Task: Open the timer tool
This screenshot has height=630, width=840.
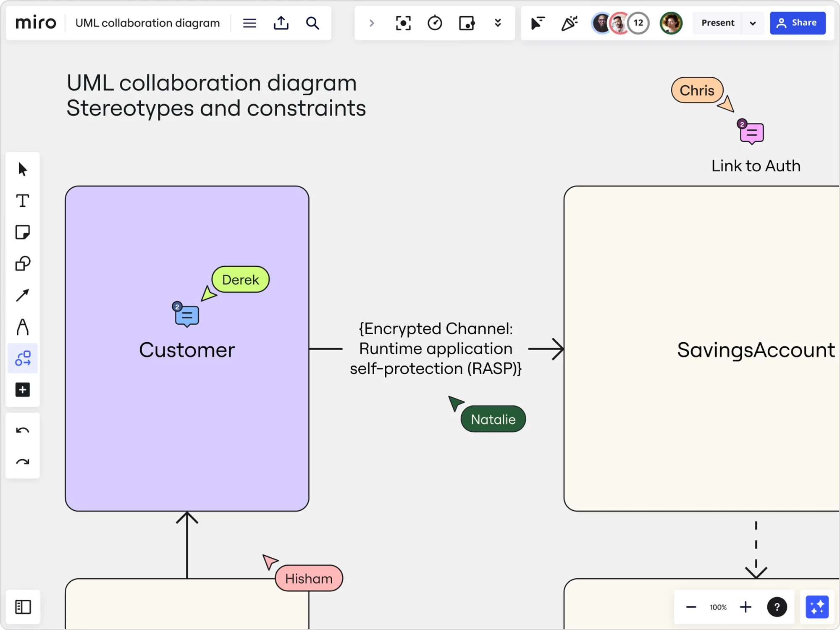Action: pyautogui.click(x=435, y=23)
